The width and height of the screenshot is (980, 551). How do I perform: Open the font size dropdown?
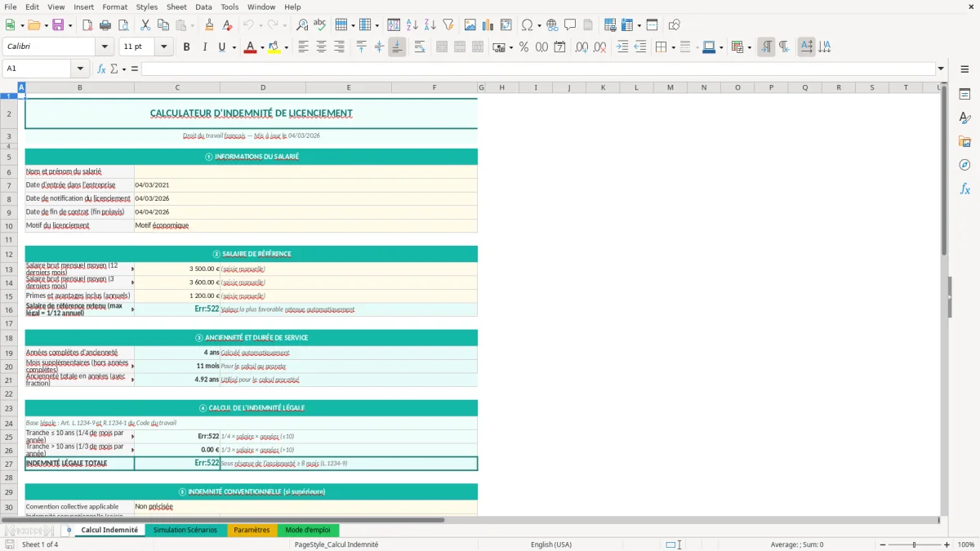tap(164, 47)
